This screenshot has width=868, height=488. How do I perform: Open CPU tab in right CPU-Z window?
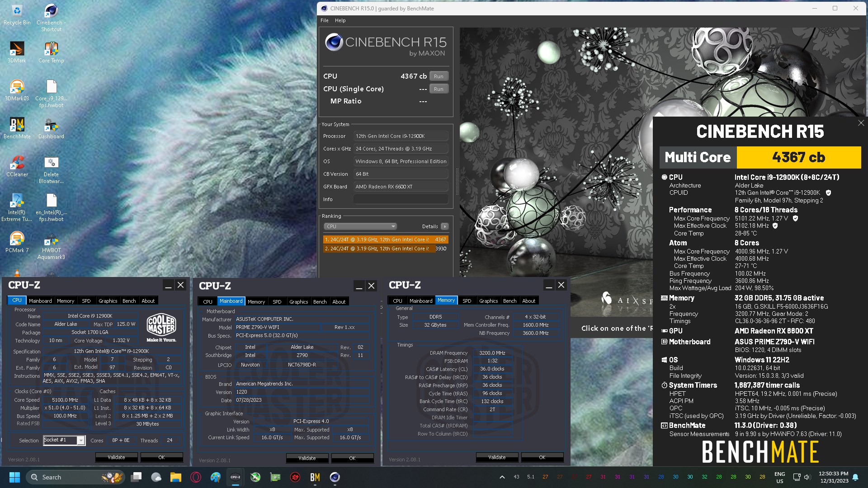(x=397, y=301)
